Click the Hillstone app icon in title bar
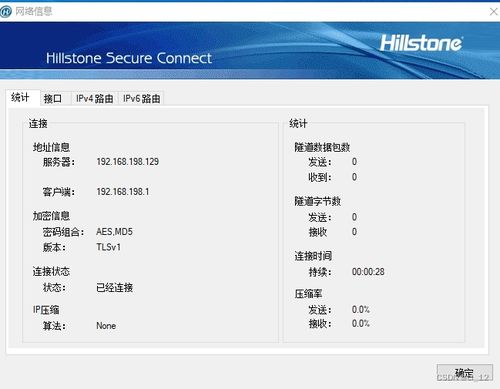The width and height of the screenshot is (500, 389). pyautogui.click(x=5, y=12)
